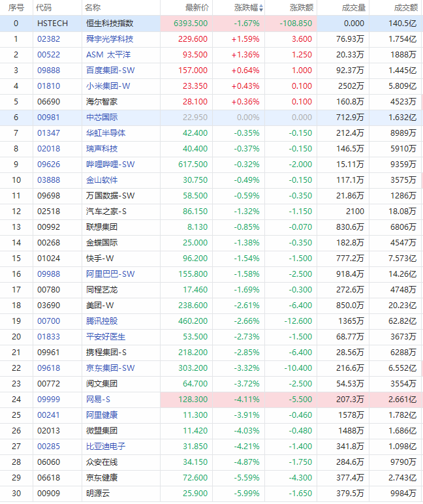Image resolution: width=423 pixels, height=504 pixels.
Task: Select 明源云 row name
Action: point(98,494)
